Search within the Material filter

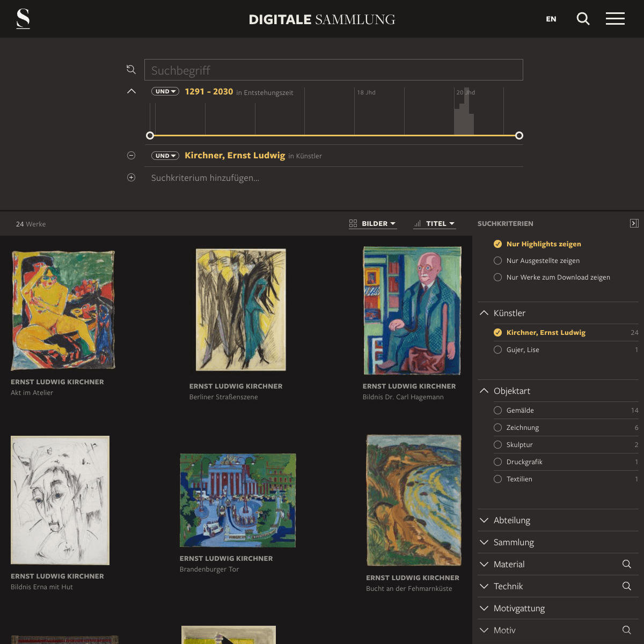626,564
